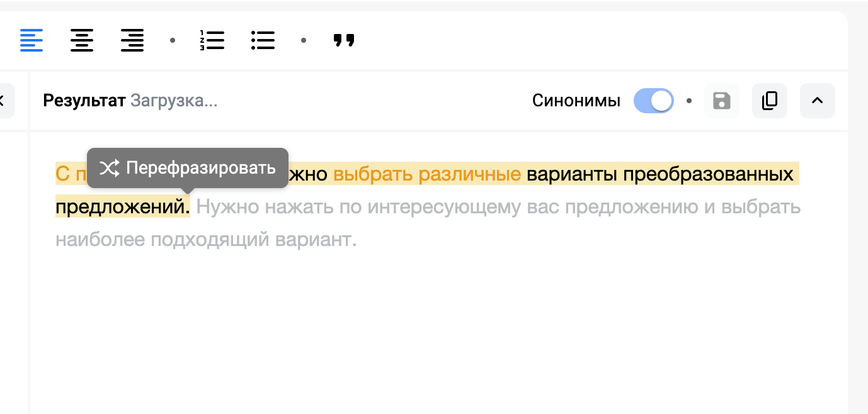
Task: Click the partially visible button on the left edge
Action: (4, 101)
